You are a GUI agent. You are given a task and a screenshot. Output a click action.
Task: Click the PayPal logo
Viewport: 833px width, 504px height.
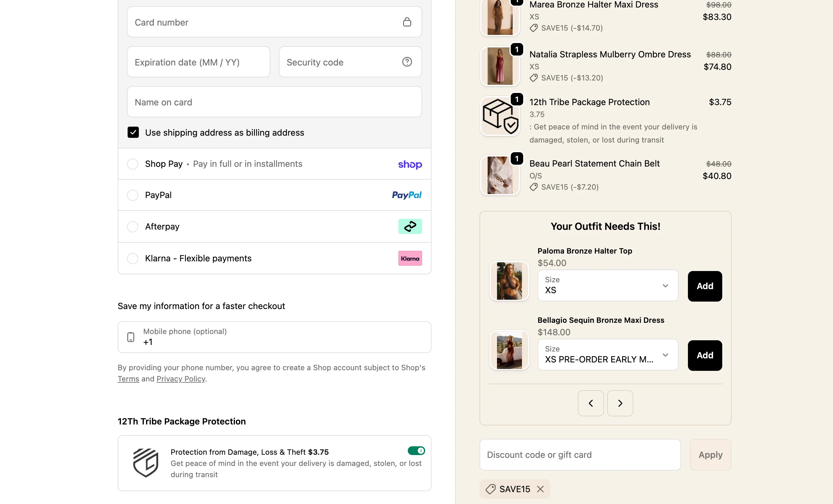point(406,195)
